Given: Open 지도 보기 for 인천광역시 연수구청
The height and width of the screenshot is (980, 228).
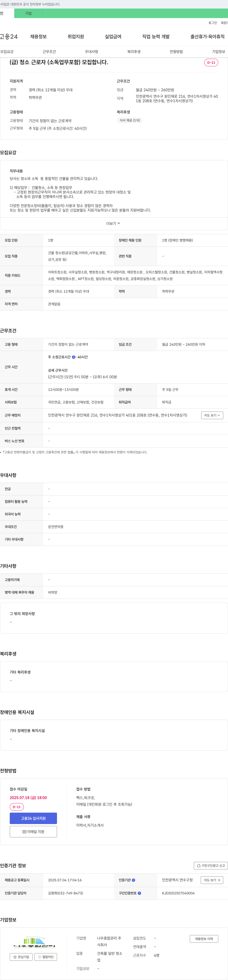Looking at the screenshot, I should point(212,880).
